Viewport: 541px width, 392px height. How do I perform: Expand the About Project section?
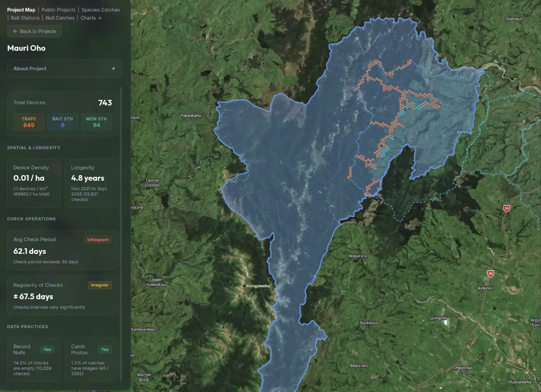64,68
